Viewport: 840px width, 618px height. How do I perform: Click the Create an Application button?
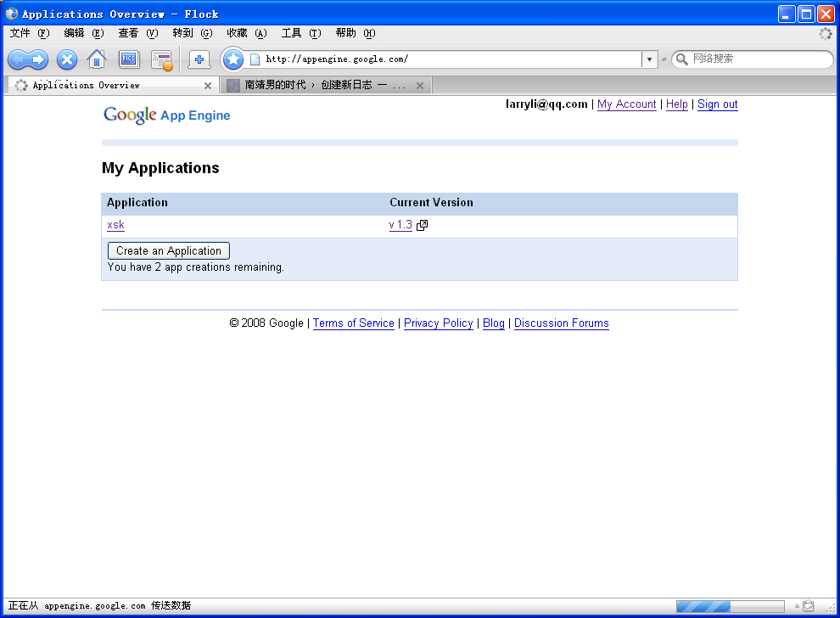169,250
